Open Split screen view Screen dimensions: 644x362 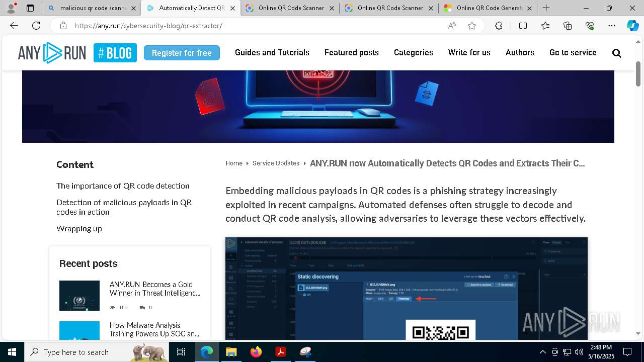(x=523, y=26)
